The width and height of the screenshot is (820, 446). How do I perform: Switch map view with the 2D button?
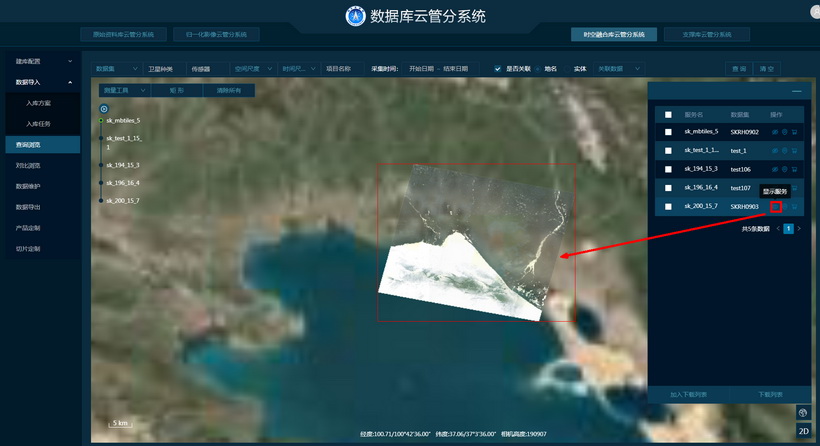(803, 431)
